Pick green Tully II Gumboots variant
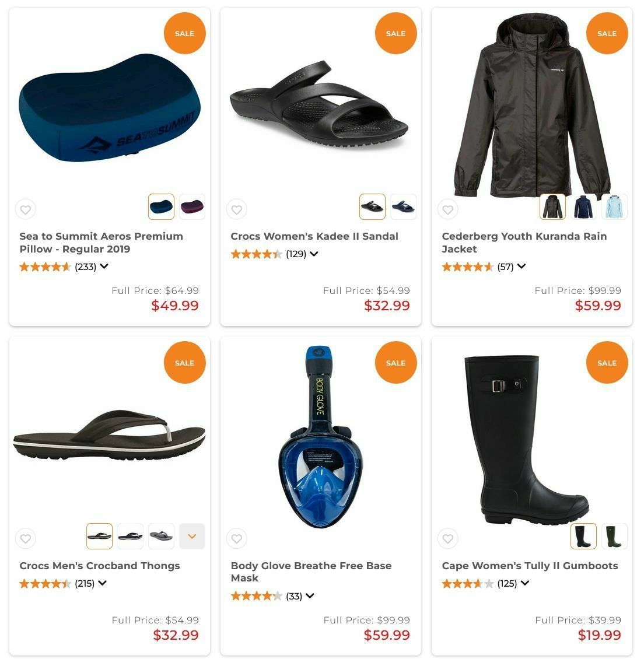Image resolution: width=644 pixels, height=659 pixels. [x=614, y=537]
